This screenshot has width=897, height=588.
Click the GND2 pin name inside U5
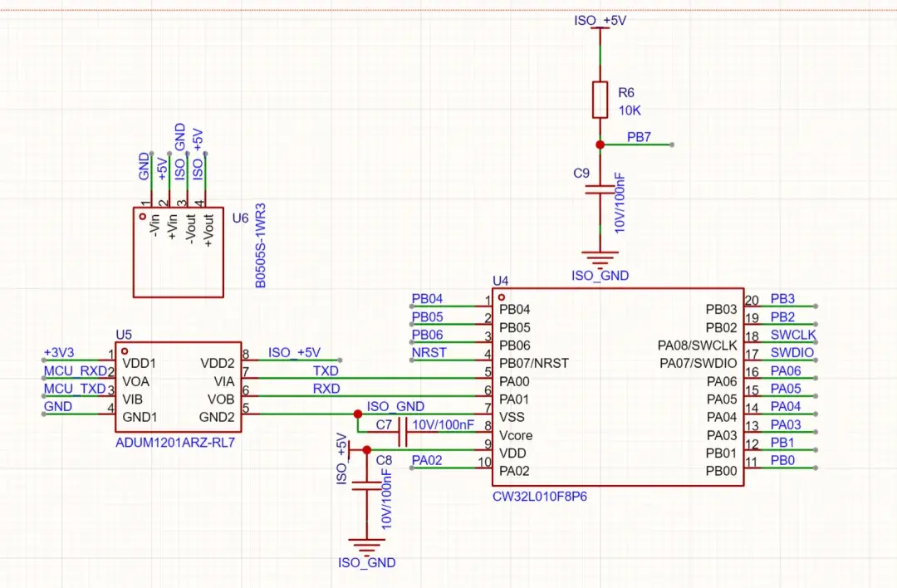217,417
